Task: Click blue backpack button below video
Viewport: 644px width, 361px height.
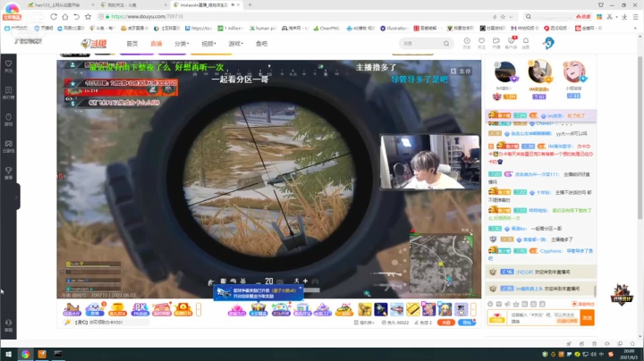Action: tap(467, 323)
